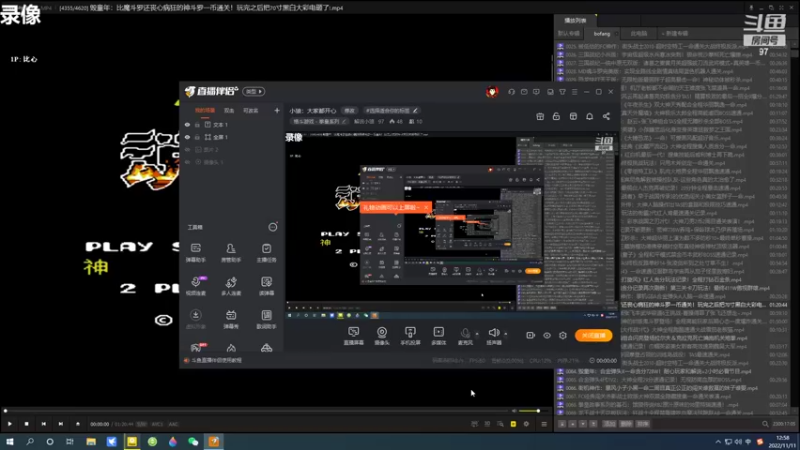800x450 pixels.
Task: Add 摄像头 camera source from bottom bar
Action: coord(382,336)
